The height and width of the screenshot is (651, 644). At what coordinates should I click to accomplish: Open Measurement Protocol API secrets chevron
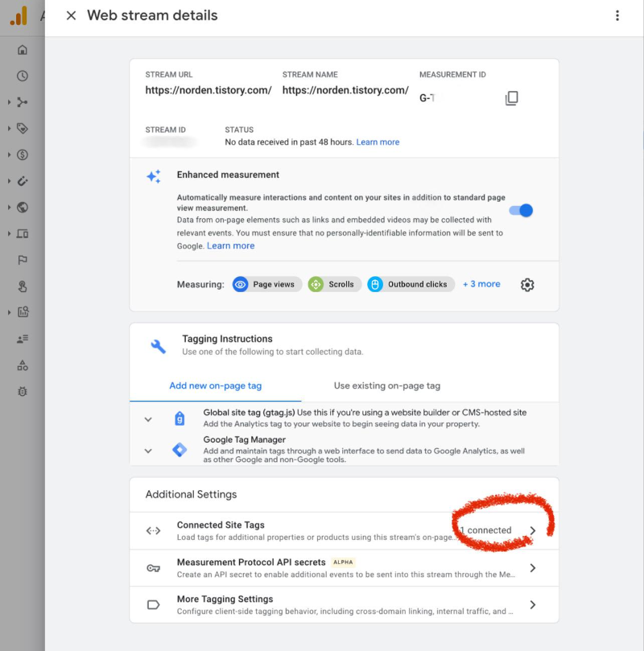coord(533,568)
